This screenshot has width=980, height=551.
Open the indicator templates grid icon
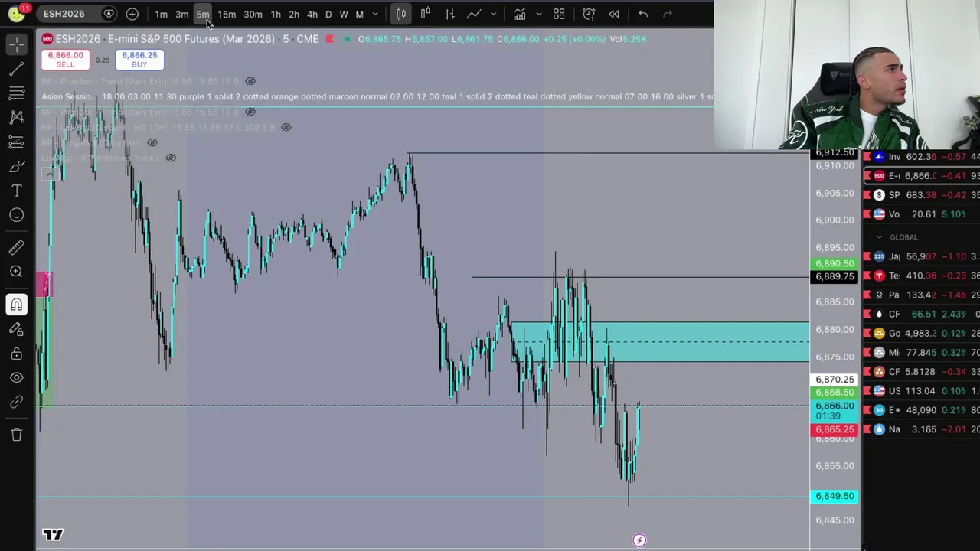(559, 14)
